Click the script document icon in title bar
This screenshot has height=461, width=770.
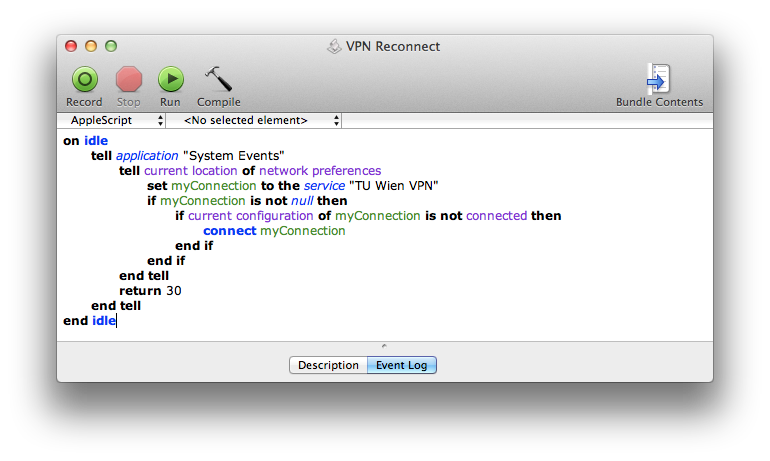click(x=334, y=47)
